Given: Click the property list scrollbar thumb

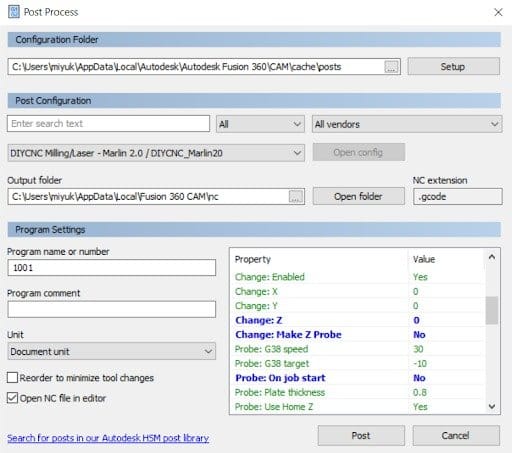Looking at the screenshot, I should click(x=492, y=310).
